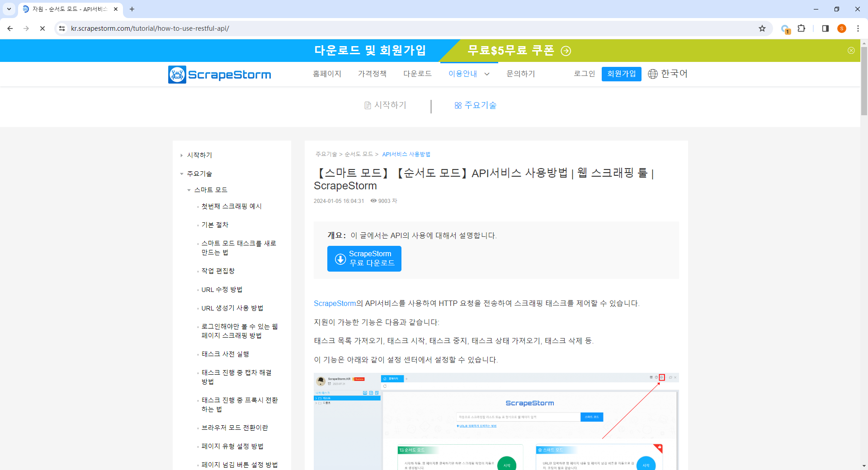The height and width of the screenshot is (470, 868).
Task: Switch to the 시작하기 tab
Action: tap(386, 105)
